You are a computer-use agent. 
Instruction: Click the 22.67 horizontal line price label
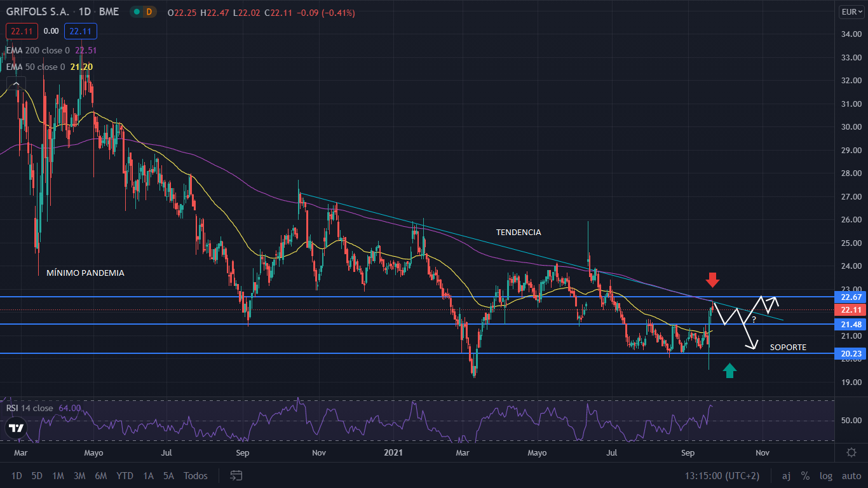pos(850,297)
